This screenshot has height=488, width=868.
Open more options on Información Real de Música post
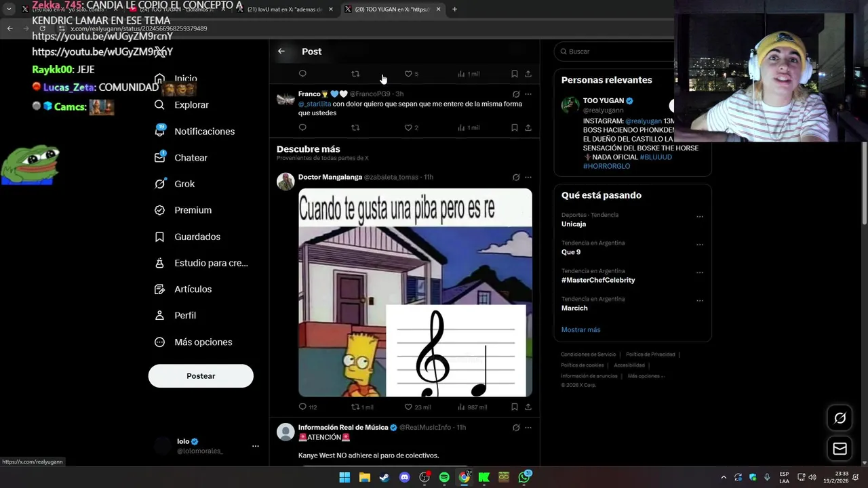(528, 428)
